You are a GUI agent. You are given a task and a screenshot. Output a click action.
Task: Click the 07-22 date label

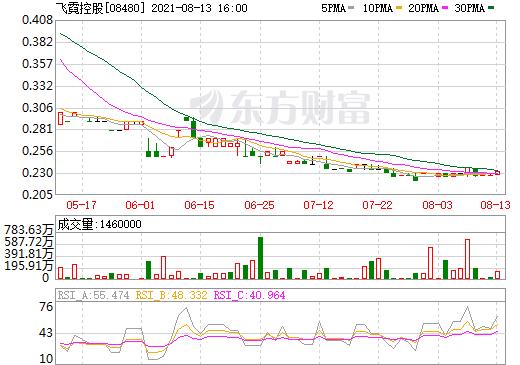click(x=378, y=205)
